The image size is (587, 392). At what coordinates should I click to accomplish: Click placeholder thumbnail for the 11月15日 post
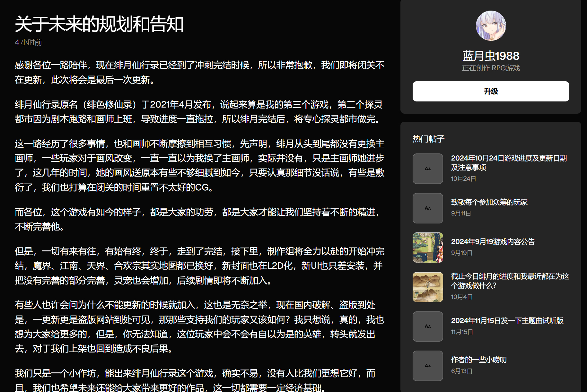(x=428, y=327)
